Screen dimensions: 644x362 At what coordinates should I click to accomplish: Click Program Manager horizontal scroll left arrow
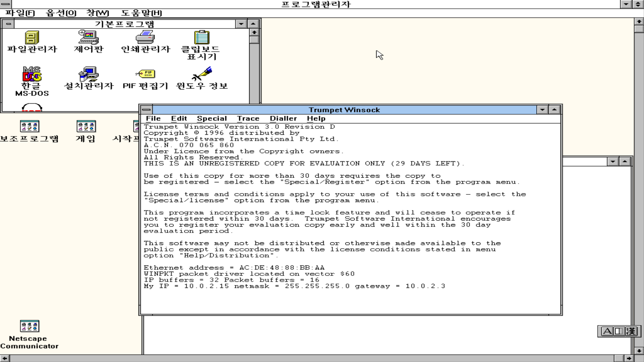click(5, 358)
